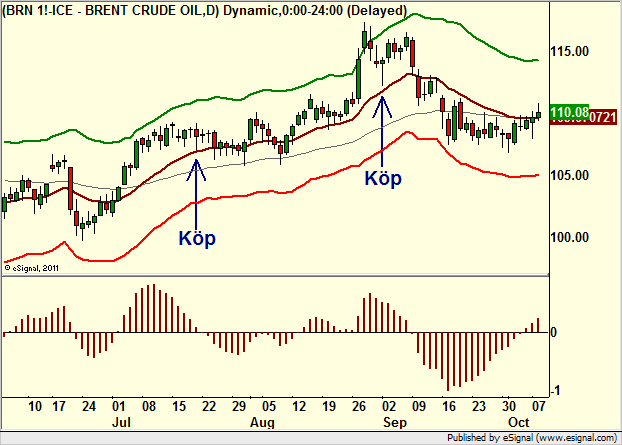This screenshot has width=622, height=445.
Task: Click the Sep month label
Action: coord(395,422)
